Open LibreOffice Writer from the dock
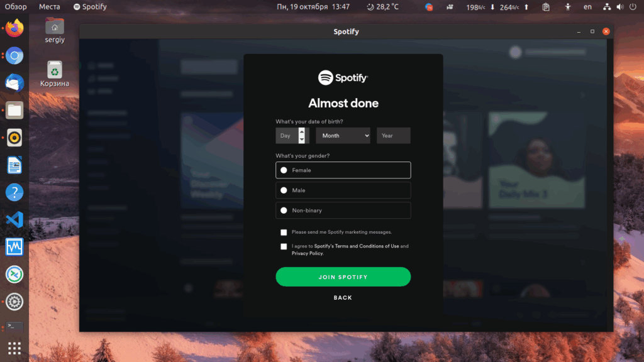The width and height of the screenshot is (644, 362). click(x=14, y=165)
